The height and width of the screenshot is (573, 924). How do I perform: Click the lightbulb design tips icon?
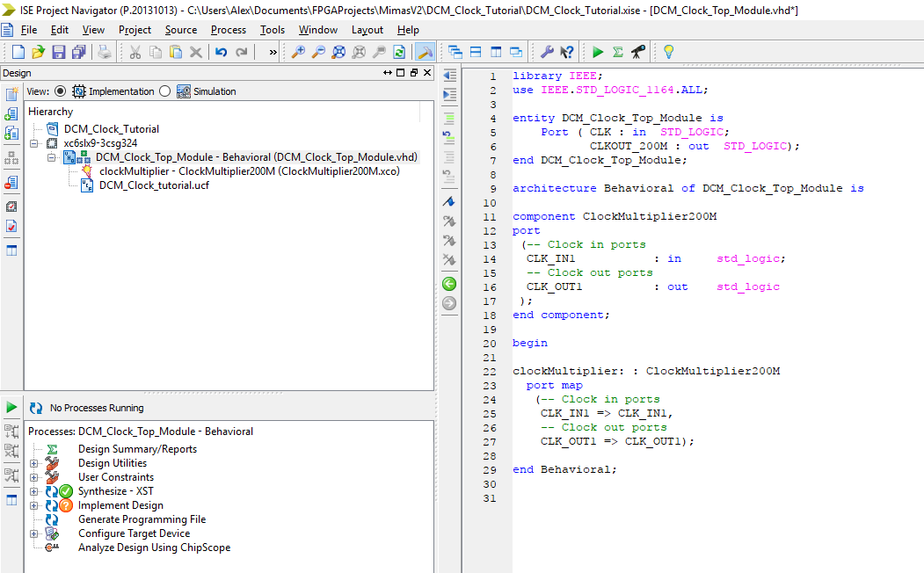[668, 52]
